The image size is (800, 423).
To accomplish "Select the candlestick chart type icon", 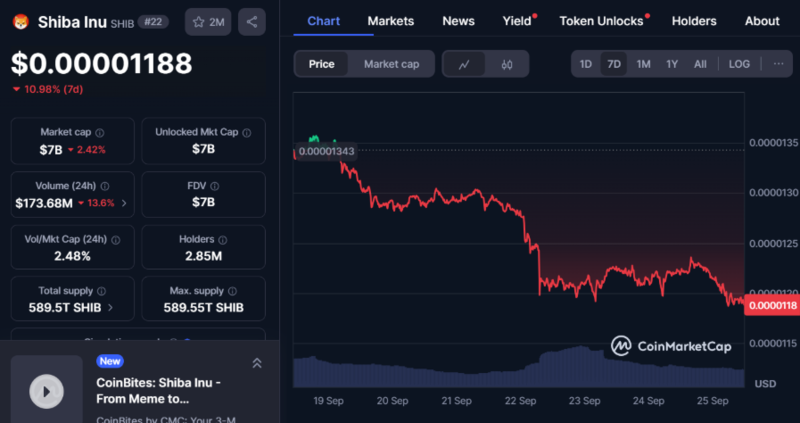I will pyautogui.click(x=507, y=64).
